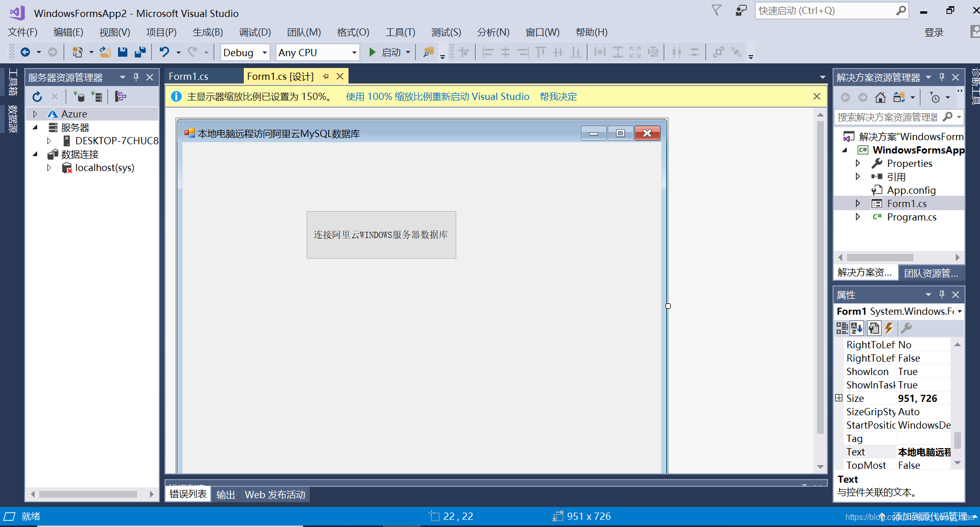Click Connect to Database icon in Server Explorer

click(x=79, y=96)
